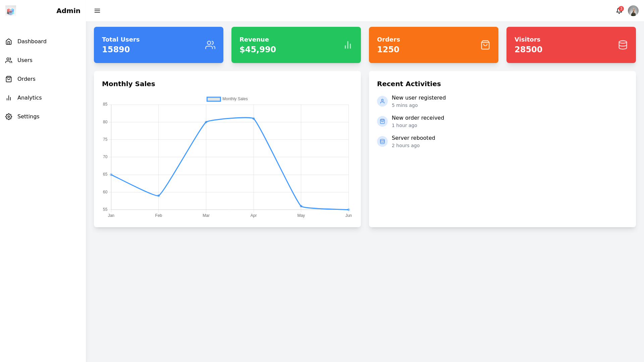
Task: Click the Apr data point on chart
Action: (254, 119)
